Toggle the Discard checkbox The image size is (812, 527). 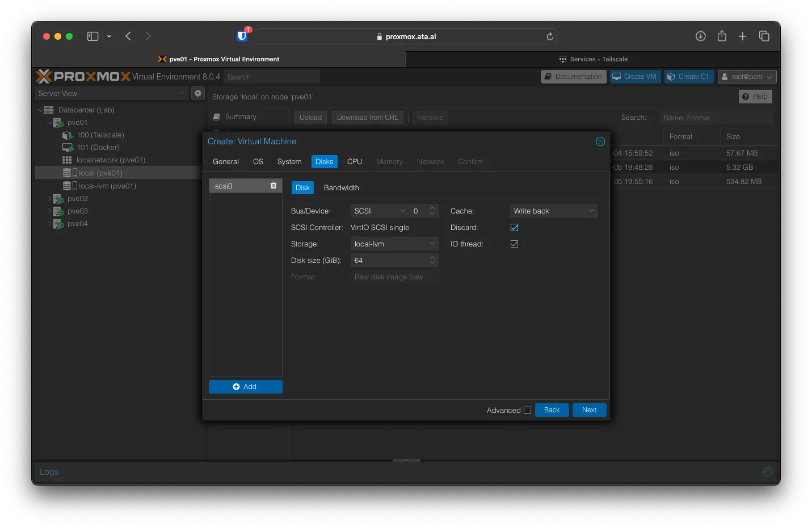point(515,227)
